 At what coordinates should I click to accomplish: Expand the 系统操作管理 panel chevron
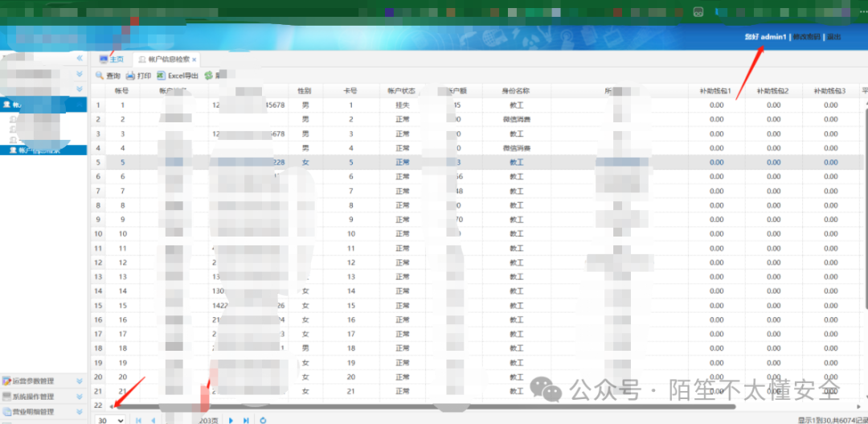(x=79, y=397)
